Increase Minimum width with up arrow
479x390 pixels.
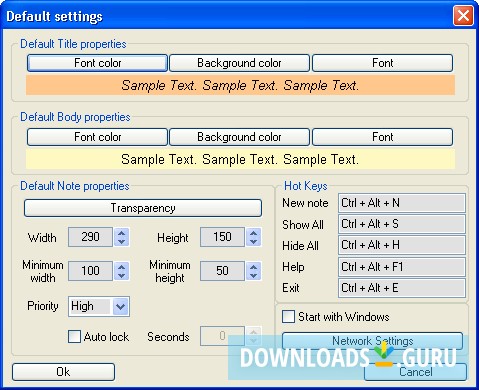point(122,267)
